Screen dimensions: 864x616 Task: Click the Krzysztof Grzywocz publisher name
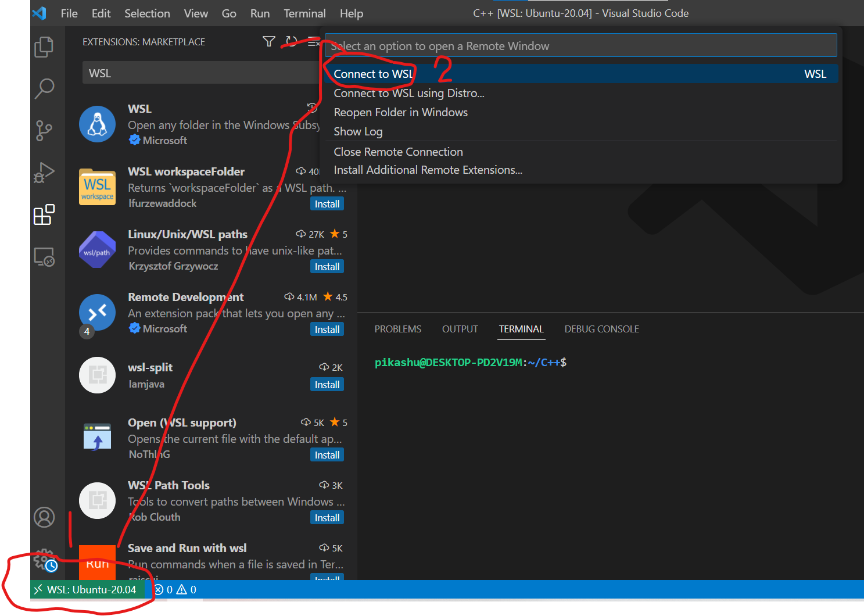point(173,266)
